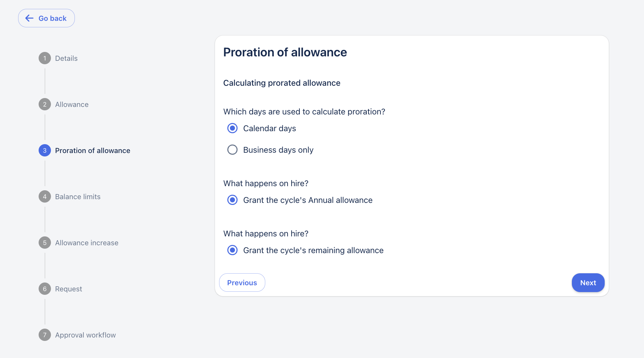Click step 6 circle icon for Request

pos(45,289)
